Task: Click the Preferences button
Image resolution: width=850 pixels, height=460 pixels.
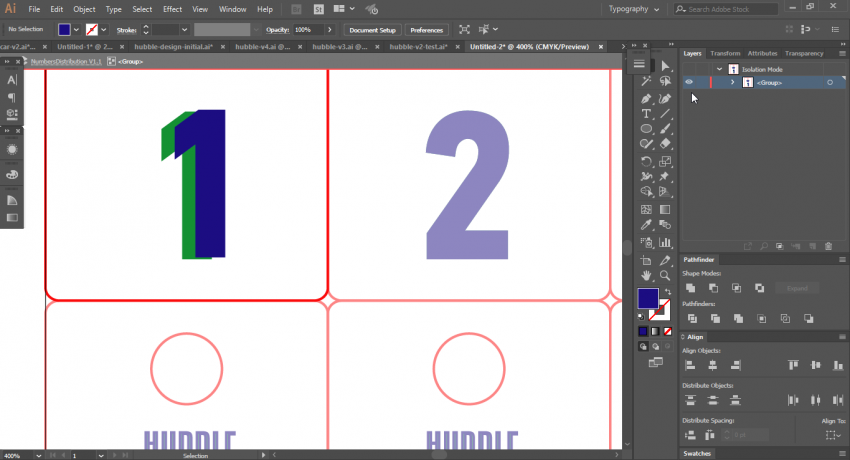Action: point(427,30)
